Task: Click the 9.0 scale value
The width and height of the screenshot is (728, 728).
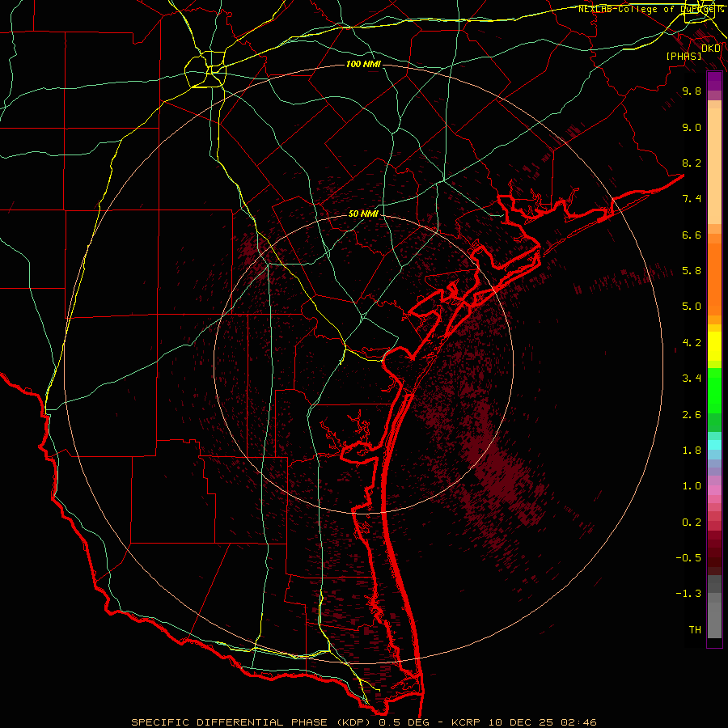Action: (692, 127)
